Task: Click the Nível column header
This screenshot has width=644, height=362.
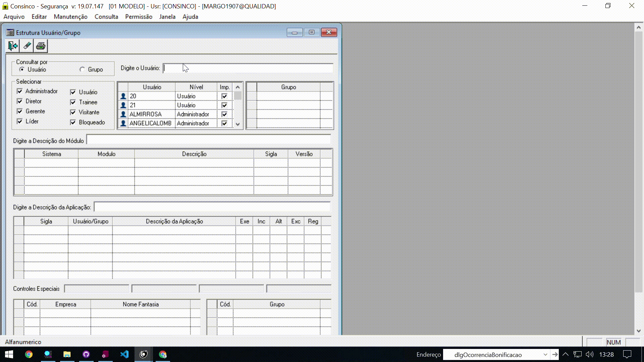Action: (196, 87)
